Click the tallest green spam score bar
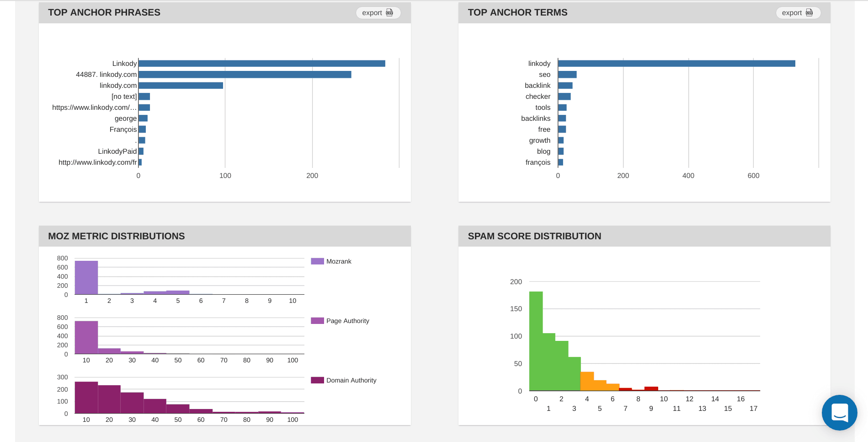The width and height of the screenshot is (868, 442). coord(536,341)
